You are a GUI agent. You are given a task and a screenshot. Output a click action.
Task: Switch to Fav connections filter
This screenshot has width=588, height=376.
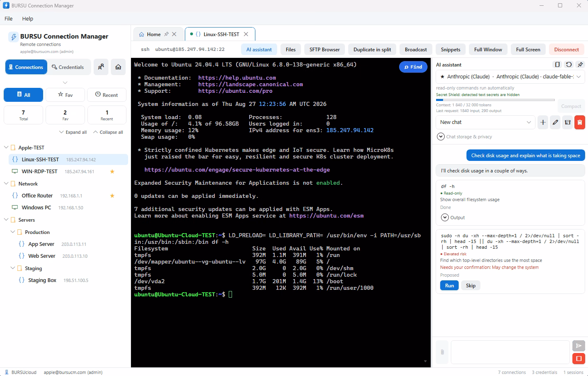pyautogui.click(x=65, y=95)
